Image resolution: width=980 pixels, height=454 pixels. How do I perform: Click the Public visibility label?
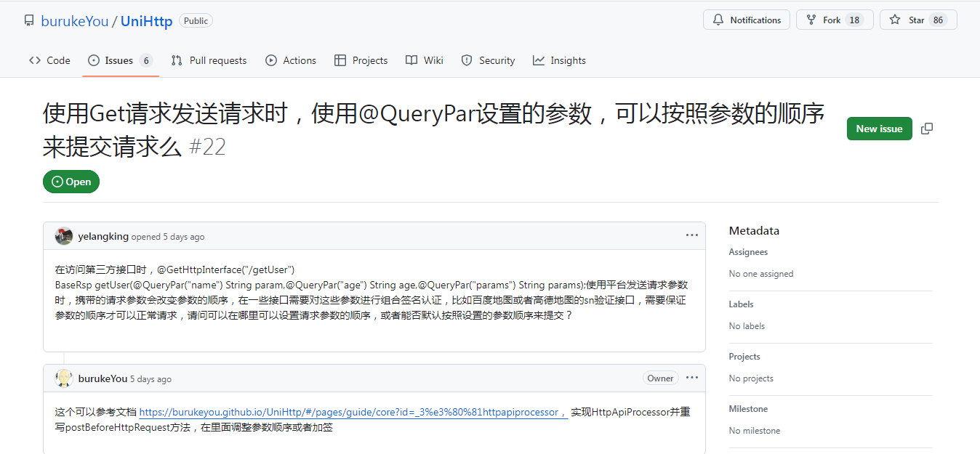pos(196,21)
